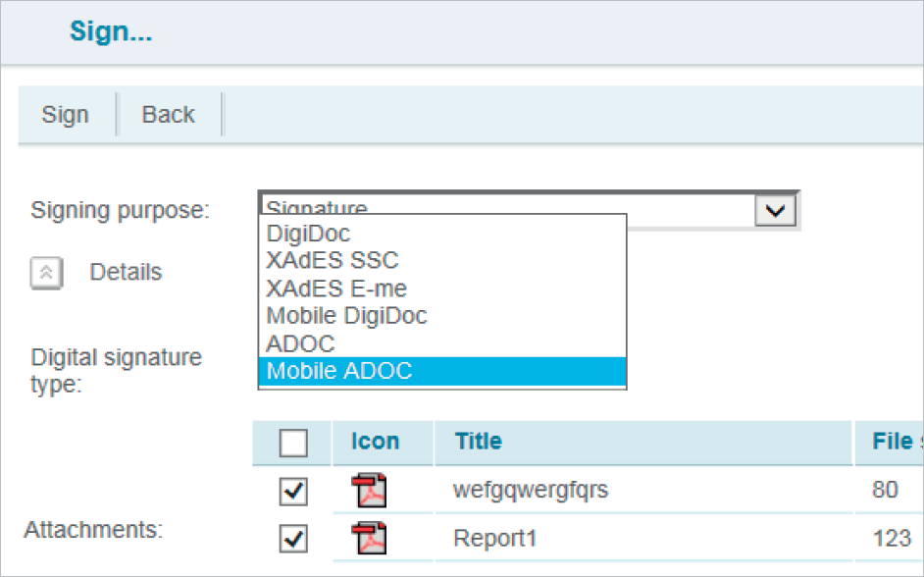Image resolution: width=924 pixels, height=577 pixels.
Task: Click the file size value 80
Action: [885, 490]
